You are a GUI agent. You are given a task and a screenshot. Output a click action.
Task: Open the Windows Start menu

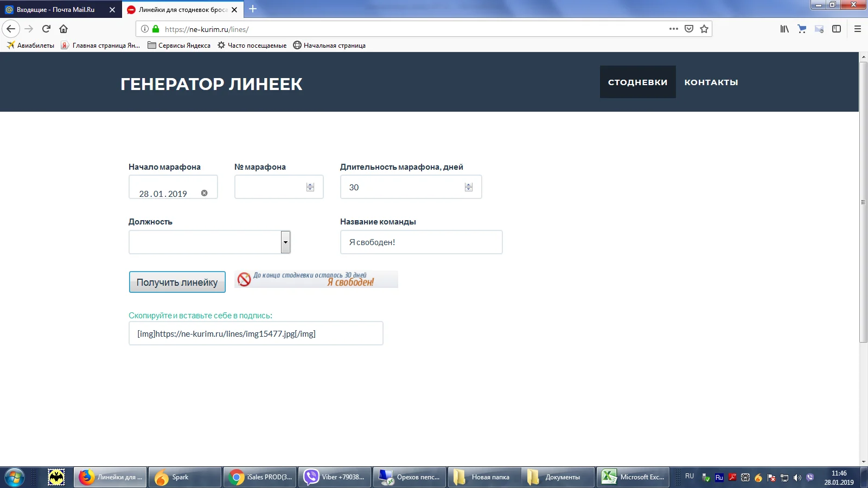15,477
